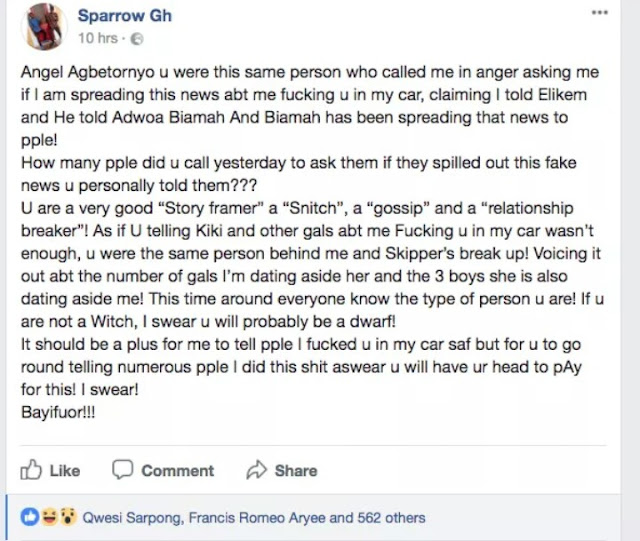
Task: Click the public audience globe icon
Action: pyautogui.click(x=137, y=39)
